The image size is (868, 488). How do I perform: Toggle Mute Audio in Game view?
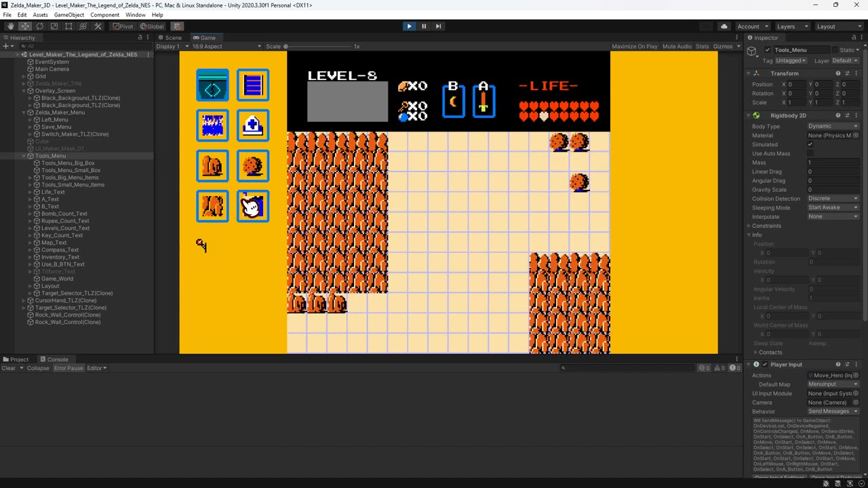[677, 47]
